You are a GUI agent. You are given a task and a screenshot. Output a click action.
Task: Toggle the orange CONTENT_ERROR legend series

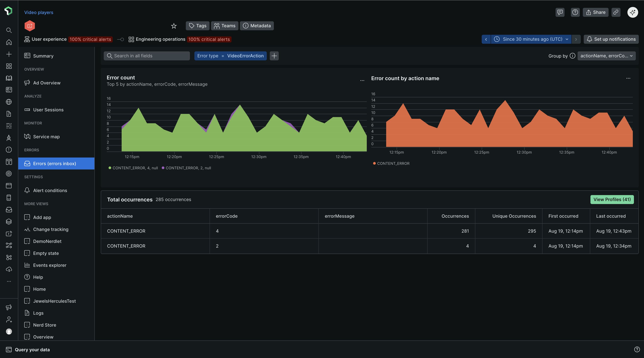[x=391, y=163]
